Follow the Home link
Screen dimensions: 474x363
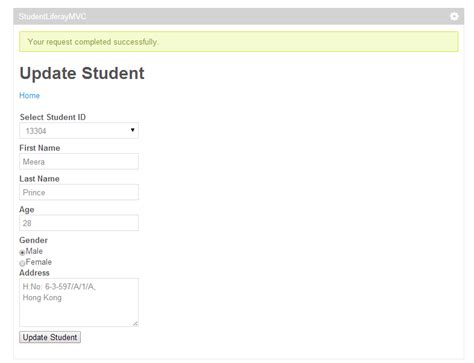coord(29,95)
